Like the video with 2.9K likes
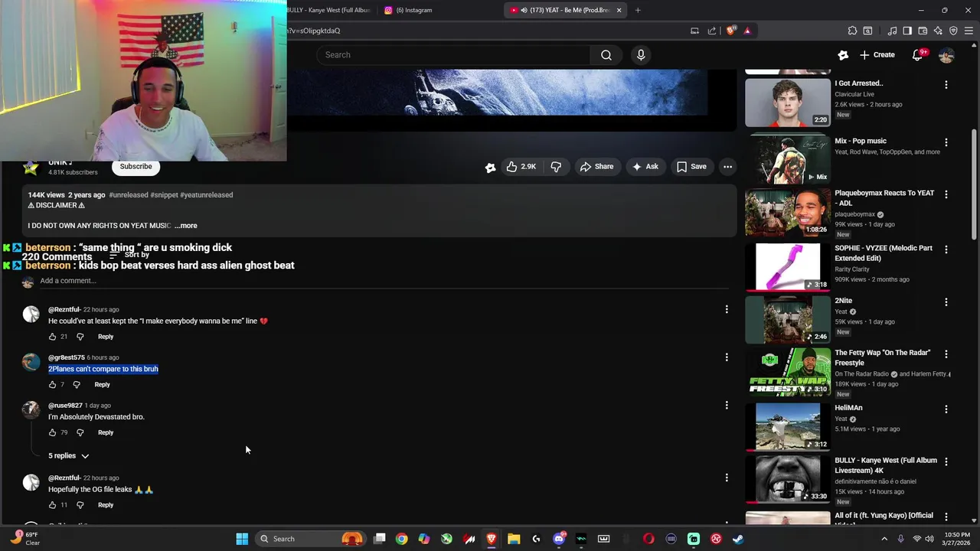The width and height of the screenshot is (980, 551). point(521,167)
